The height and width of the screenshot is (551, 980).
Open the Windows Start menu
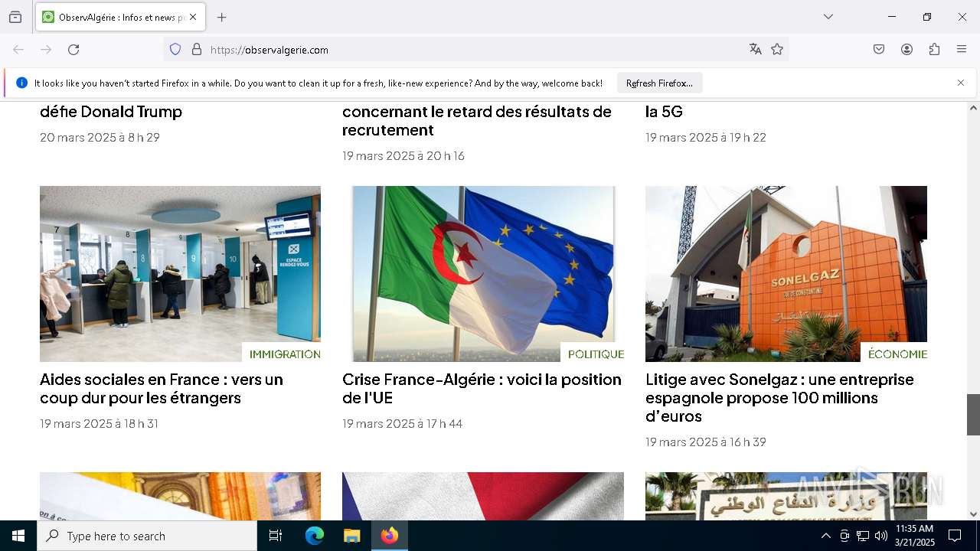(x=18, y=536)
